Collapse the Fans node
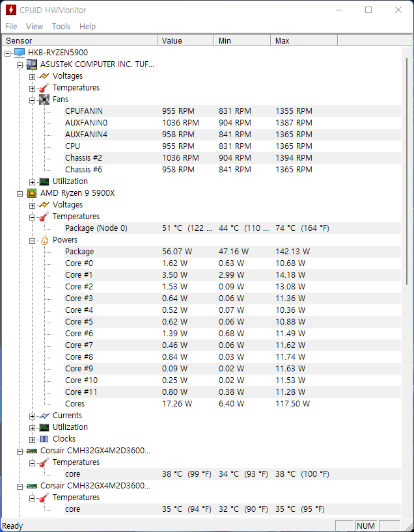The image size is (414, 532). (32, 100)
